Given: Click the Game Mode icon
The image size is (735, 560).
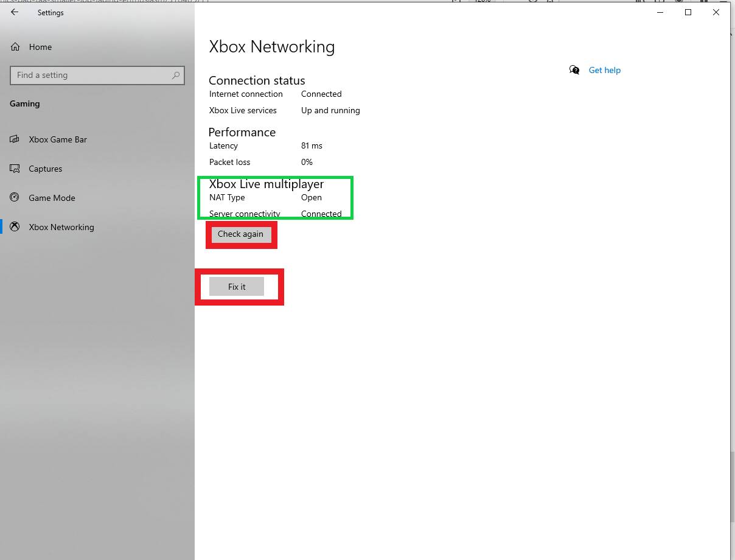Looking at the screenshot, I should (x=15, y=198).
